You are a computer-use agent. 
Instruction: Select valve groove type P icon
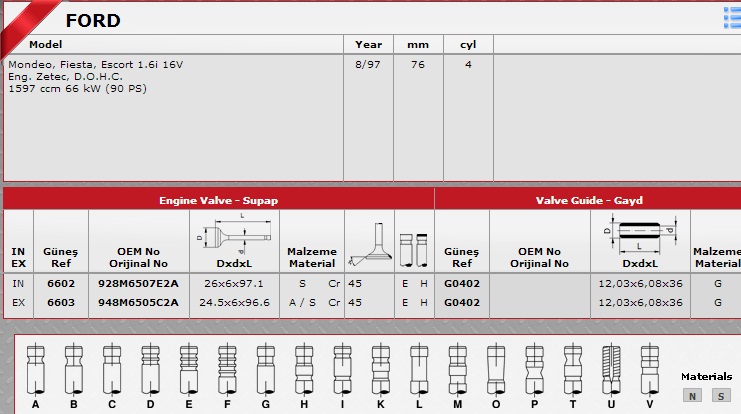[x=534, y=369]
